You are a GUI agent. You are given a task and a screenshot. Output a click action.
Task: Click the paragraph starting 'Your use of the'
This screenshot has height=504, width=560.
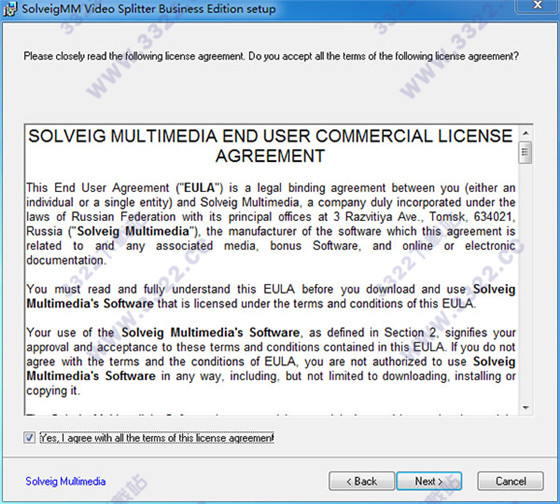point(270,361)
